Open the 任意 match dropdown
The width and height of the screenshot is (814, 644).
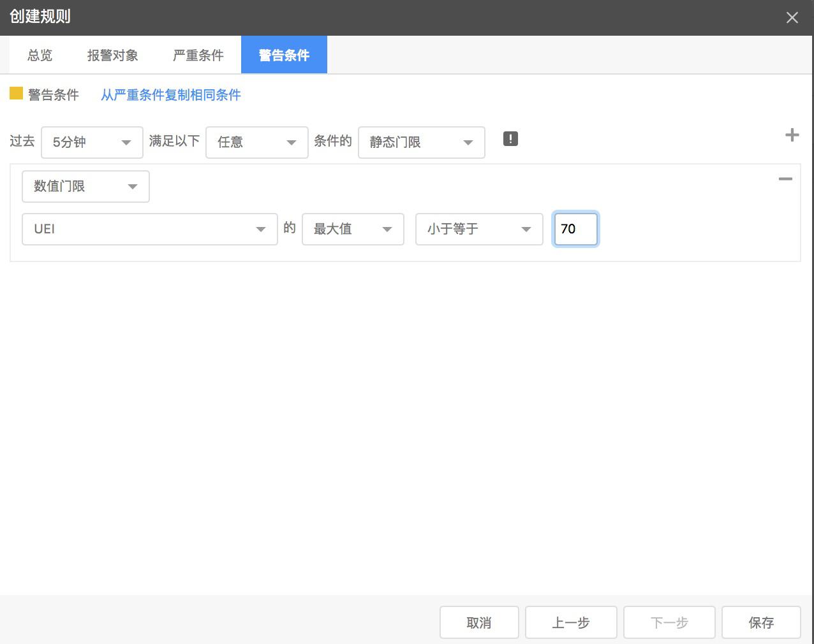pos(257,142)
